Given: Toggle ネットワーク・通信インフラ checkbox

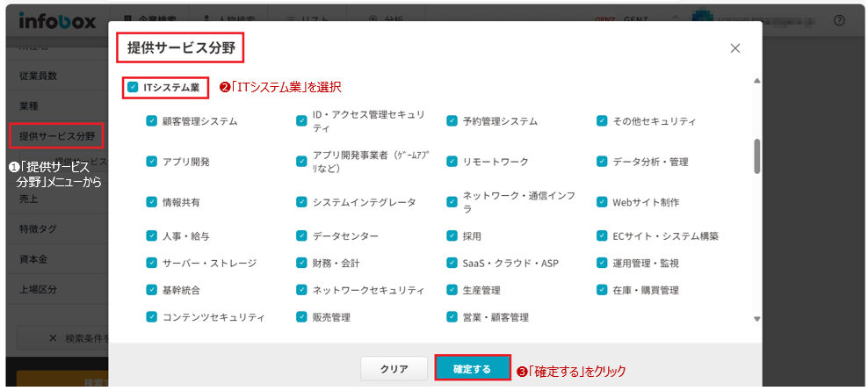Looking at the screenshot, I should (452, 202).
